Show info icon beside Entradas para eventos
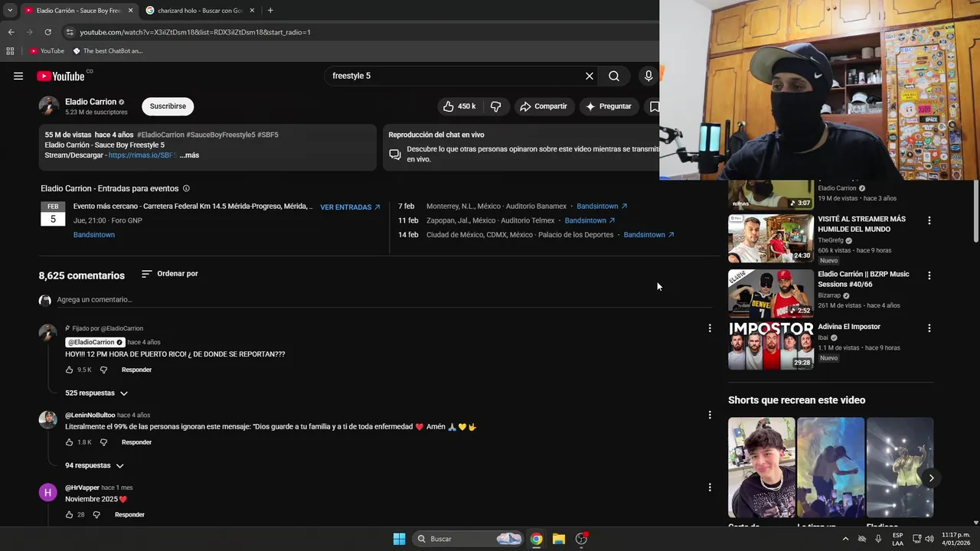The height and width of the screenshot is (551, 980). tap(186, 188)
